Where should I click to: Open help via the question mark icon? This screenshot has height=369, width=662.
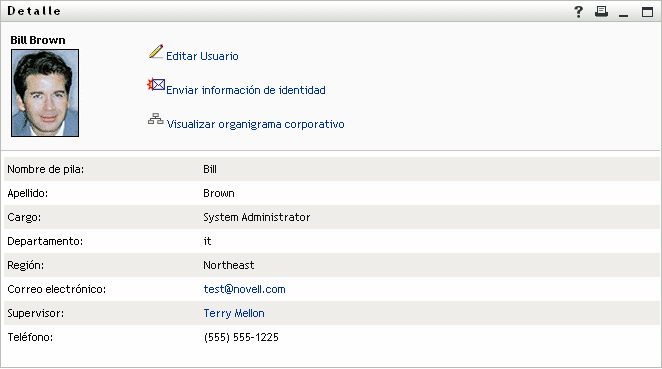tap(578, 11)
